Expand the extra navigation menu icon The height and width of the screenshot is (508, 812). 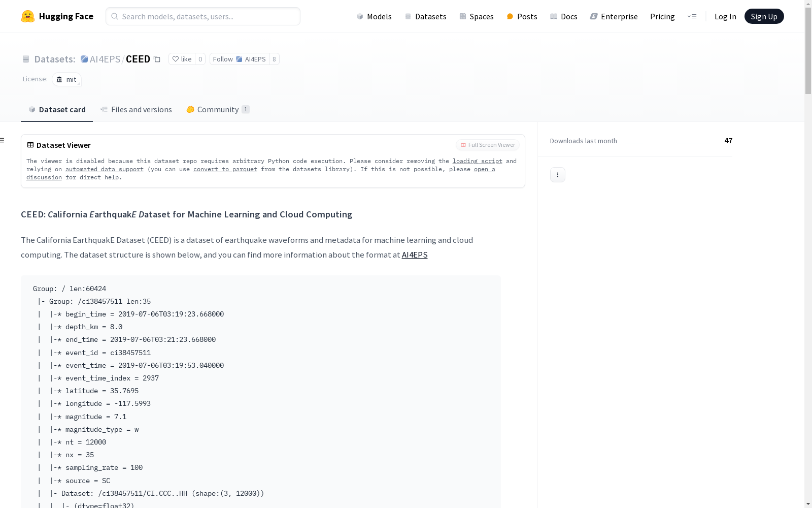point(692,16)
